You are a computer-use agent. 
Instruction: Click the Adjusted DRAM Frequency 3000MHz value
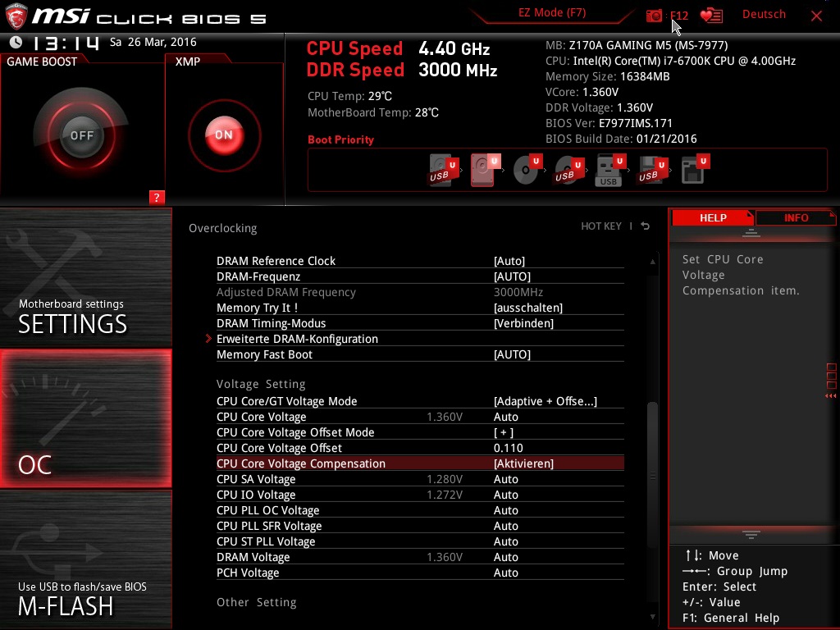(x=518, y=292)
